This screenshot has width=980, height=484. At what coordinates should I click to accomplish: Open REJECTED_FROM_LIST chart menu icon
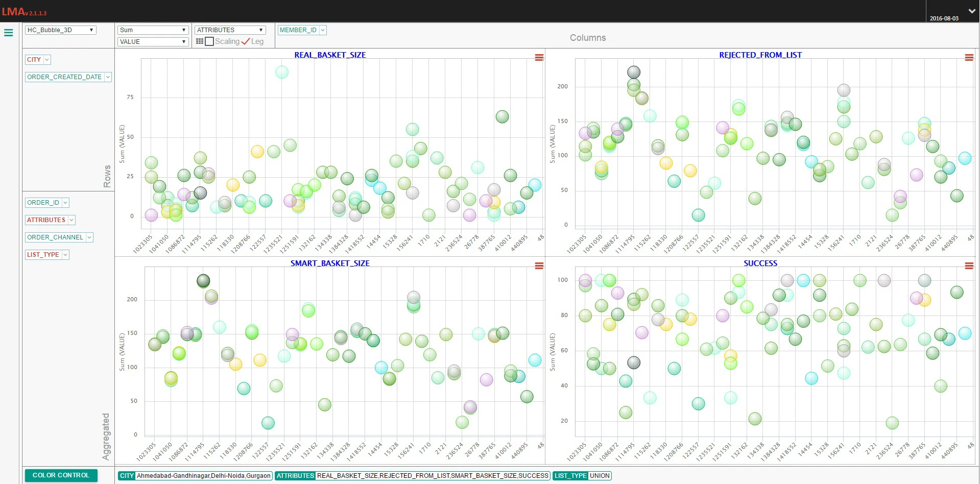[x=969, y=58]
